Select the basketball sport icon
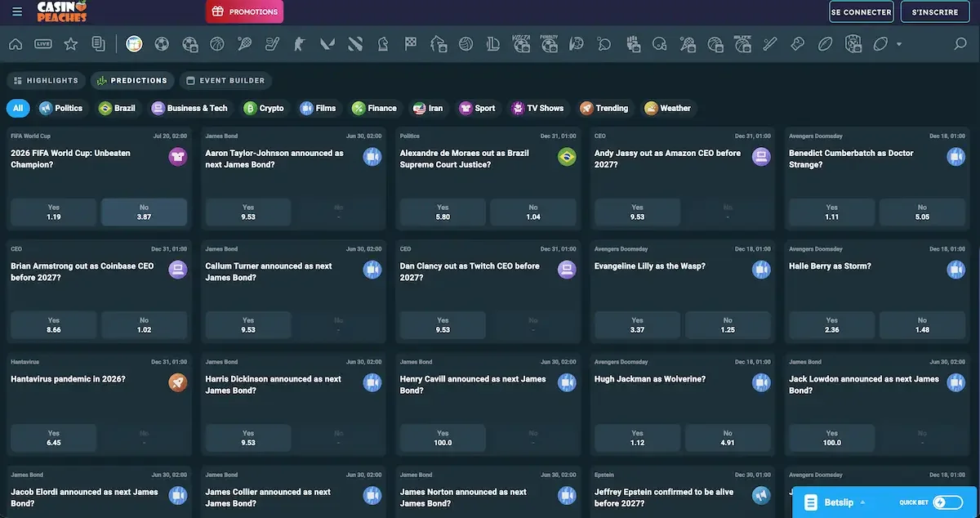This screenshot has width=980, height=518. (217, 44)
